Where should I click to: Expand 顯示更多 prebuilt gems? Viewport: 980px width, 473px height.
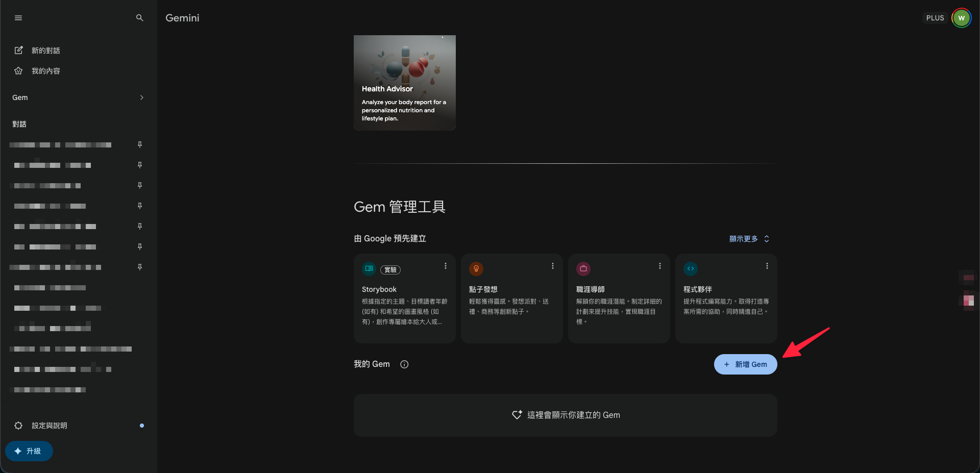point(749,239)
